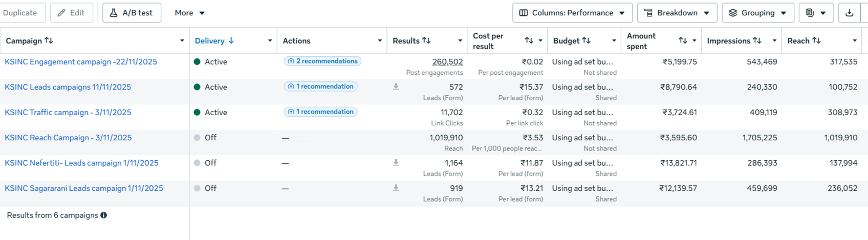Open KSINC Reach Campaign - 3/11/2025
The width and height of the screenshot is (868, 240).
[68, 138]
